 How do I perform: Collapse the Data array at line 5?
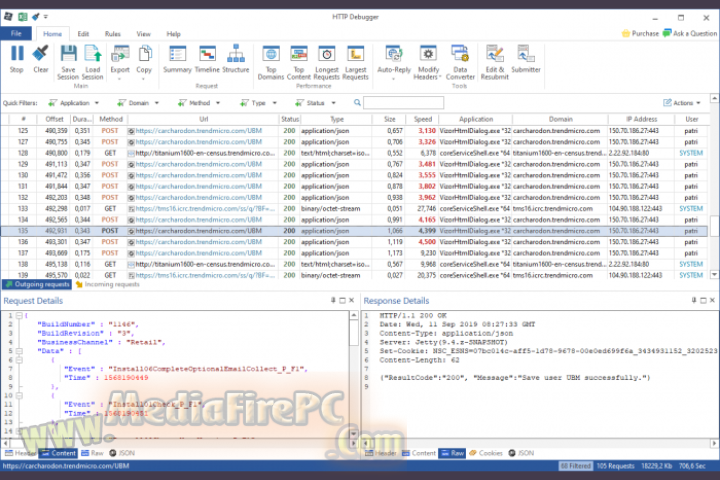[19, 351]
